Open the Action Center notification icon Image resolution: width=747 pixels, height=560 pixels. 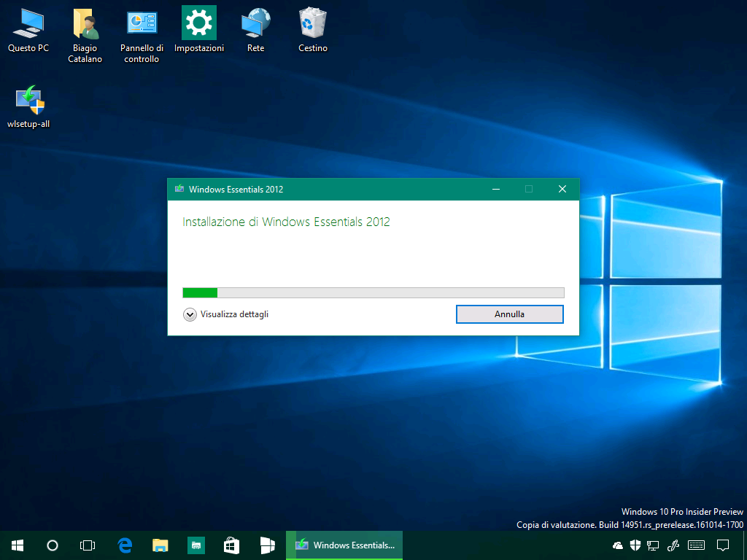click(x=723, y=545)
